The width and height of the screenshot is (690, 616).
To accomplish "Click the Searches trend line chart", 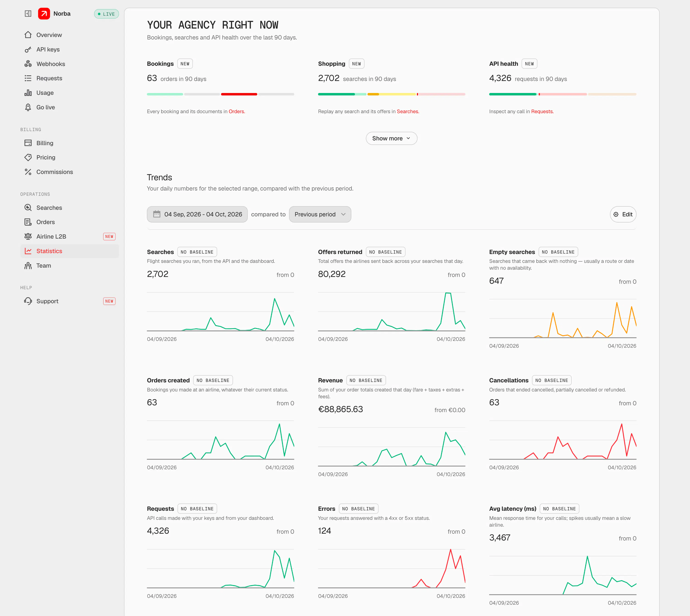I will [221, 312].
